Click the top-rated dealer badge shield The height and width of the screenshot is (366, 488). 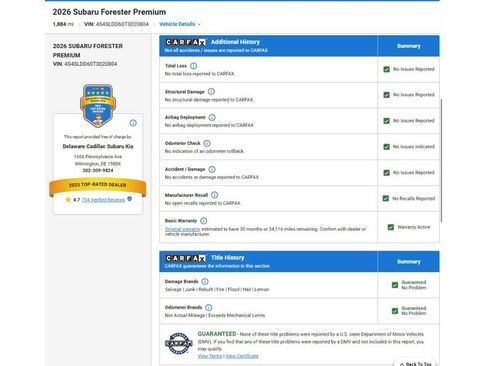coord(98,106)
